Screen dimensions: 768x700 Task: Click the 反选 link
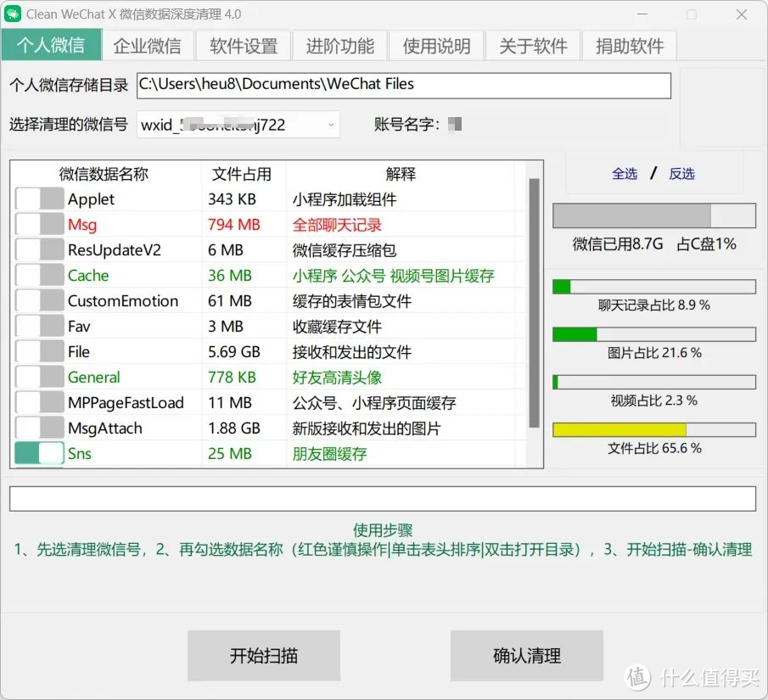tap(681, 173)
